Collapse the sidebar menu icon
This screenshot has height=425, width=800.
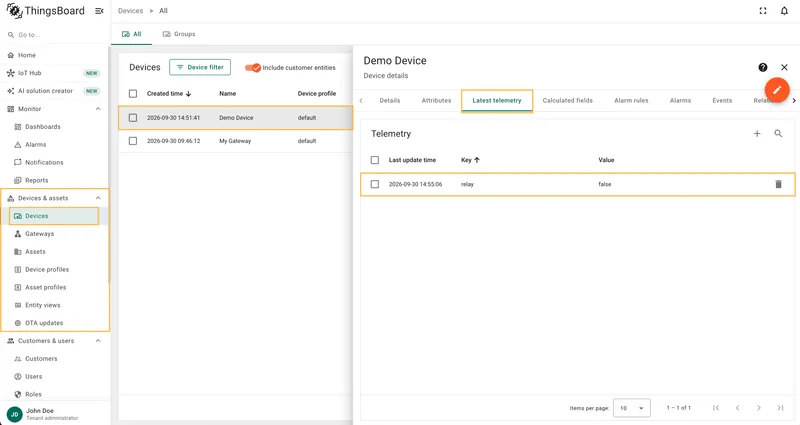99,11
